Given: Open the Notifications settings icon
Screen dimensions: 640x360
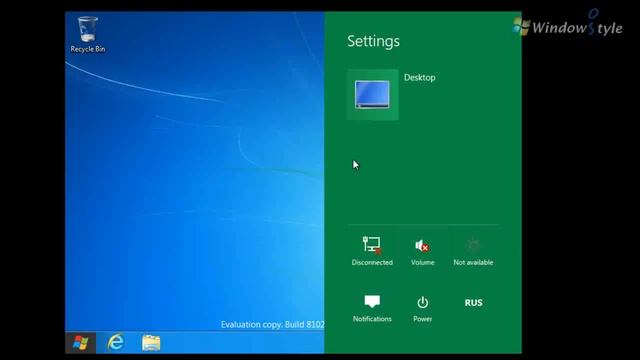Looking at the screenshot, I should pyautogui.click(x=372, y=309).
